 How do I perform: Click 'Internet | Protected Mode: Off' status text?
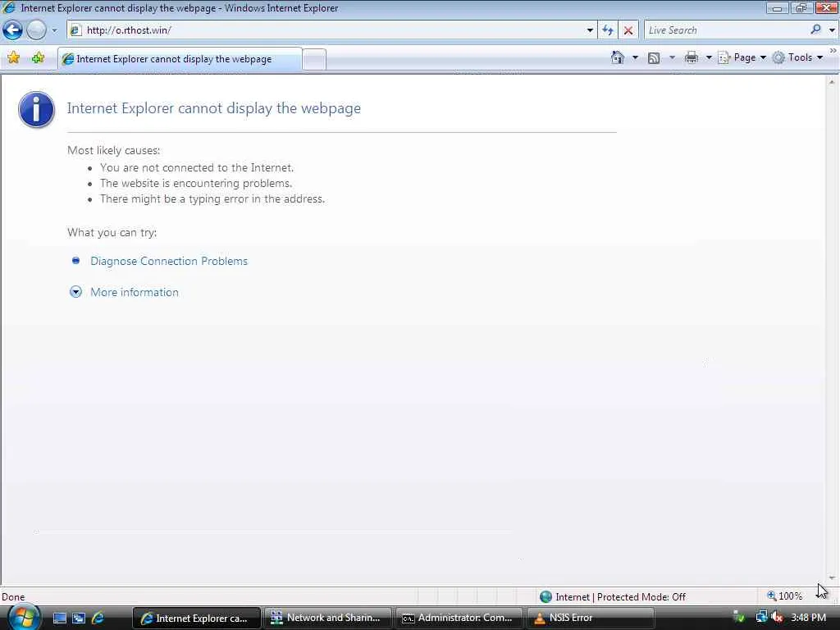(620, 597)
